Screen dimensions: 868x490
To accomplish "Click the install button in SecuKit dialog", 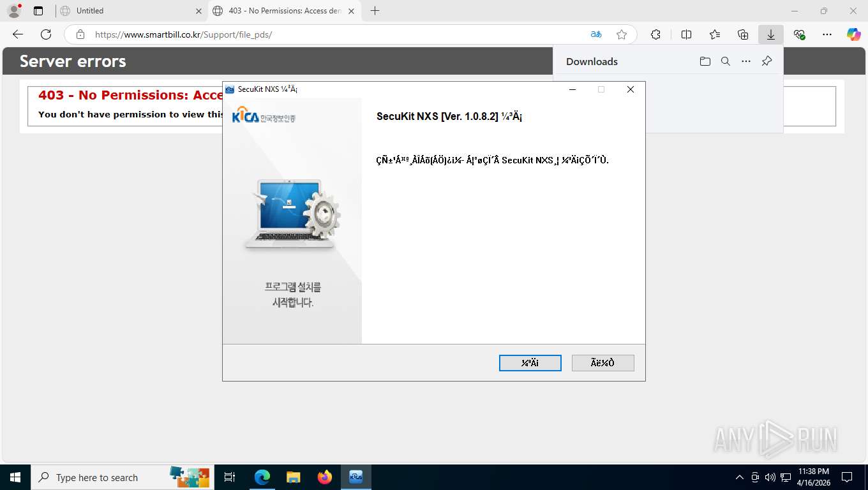I will click(x=530, y=363).
